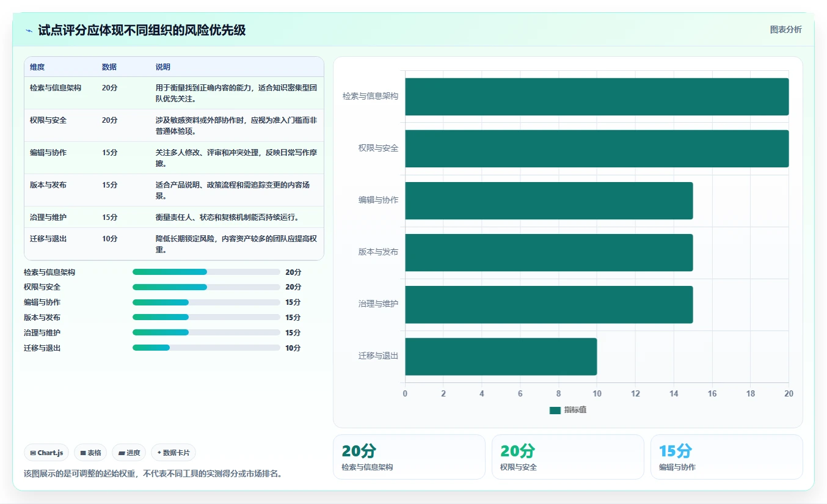827x504 pixels.
Task: Click the 编辑与协作 chart bar
Action: tap(548, 200)
